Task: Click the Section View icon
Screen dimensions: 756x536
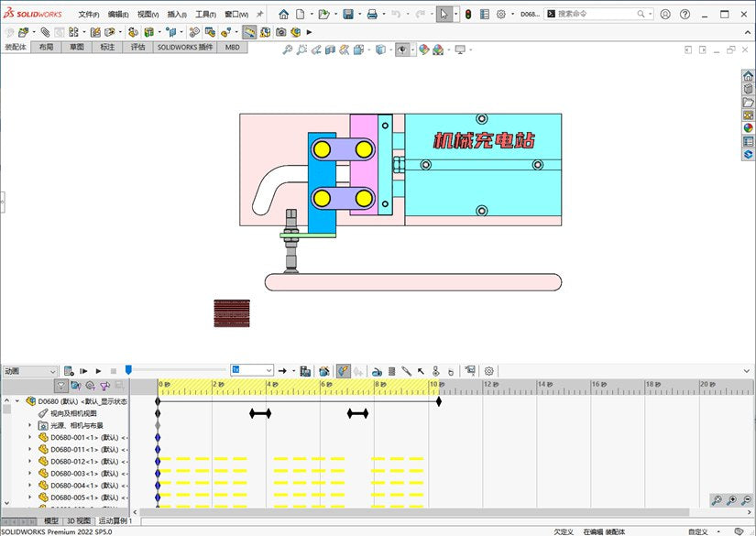Action: [x=330, y=49]
